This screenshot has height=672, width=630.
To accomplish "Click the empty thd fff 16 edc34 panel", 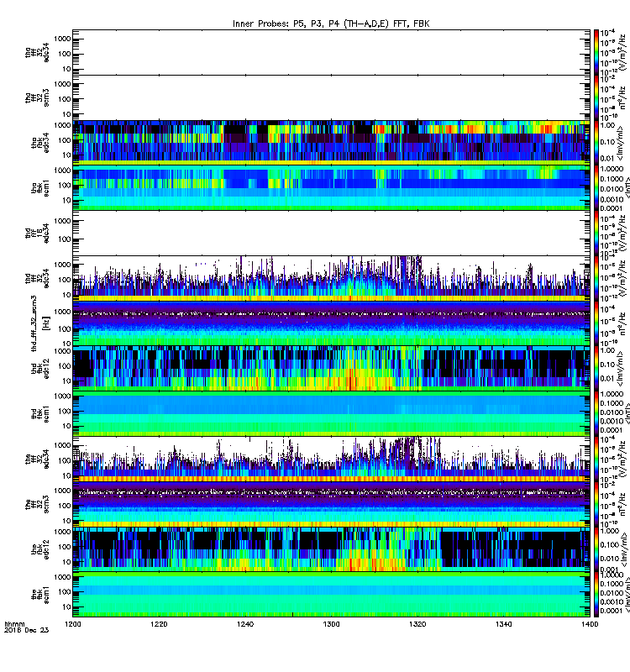I will [331, 234].
